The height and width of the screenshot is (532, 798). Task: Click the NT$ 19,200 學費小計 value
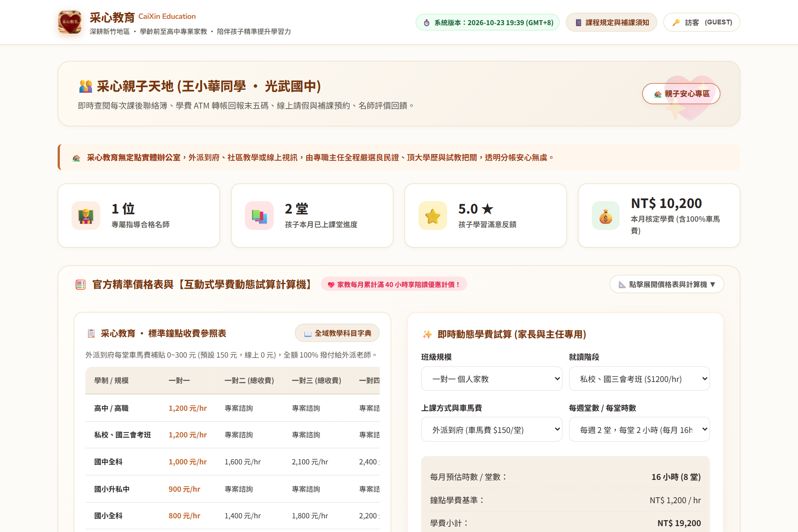[679, 523]
